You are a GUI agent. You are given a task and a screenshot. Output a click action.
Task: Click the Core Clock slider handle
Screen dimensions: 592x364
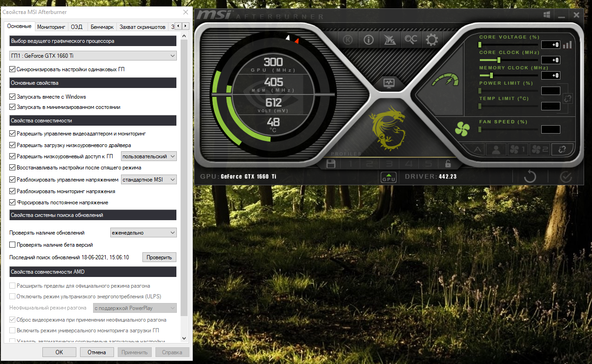click(498, 60)
